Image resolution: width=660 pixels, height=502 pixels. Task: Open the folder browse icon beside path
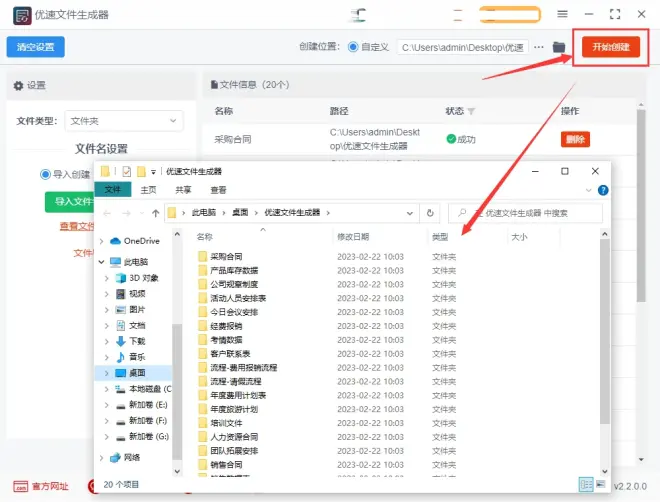pos(559,47)
